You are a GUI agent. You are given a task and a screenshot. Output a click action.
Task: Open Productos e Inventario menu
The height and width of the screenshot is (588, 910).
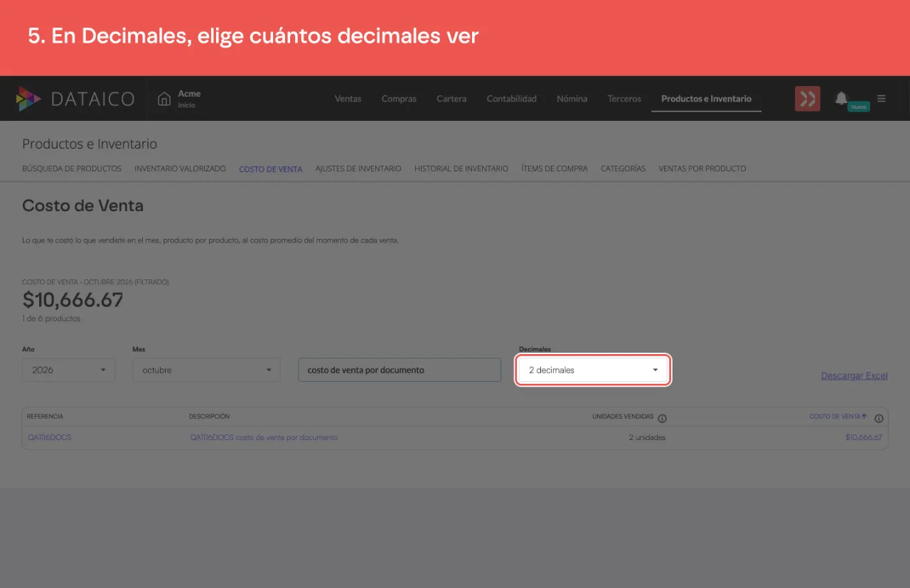[x=706, y=99]
